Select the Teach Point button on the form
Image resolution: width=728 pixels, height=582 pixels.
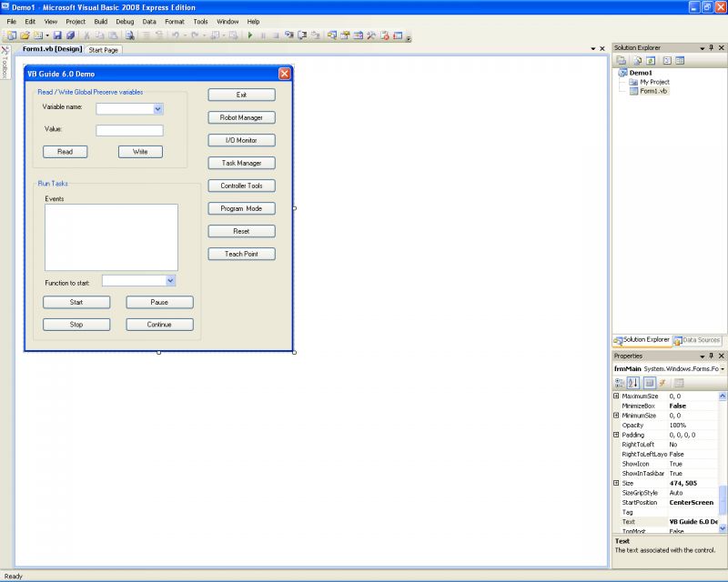pos(241,254)
